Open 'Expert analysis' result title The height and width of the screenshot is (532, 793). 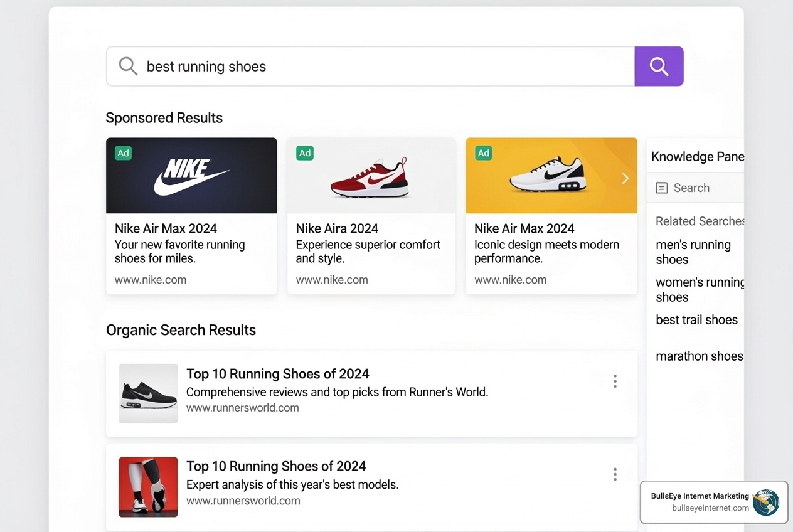pyautogui.click(x=276, y=466)
